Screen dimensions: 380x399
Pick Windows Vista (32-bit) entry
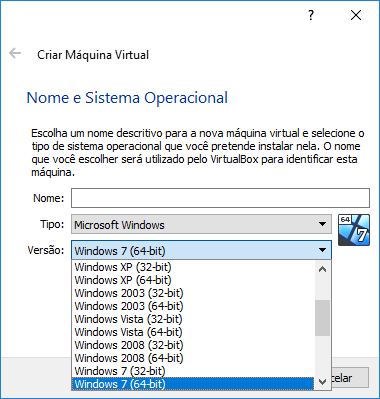click(193, 319)
